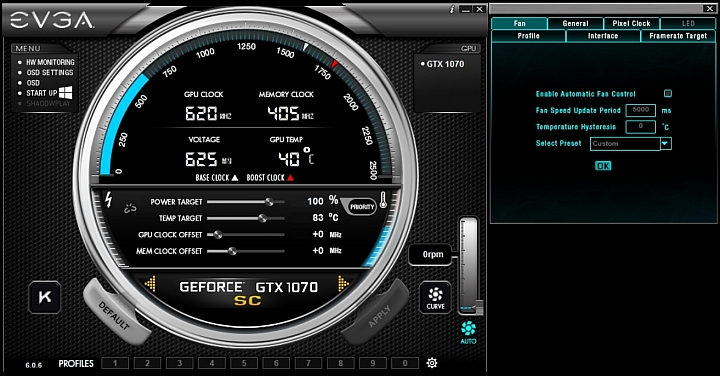
Task: Click the EVGA logo
Action: point(51,21)
